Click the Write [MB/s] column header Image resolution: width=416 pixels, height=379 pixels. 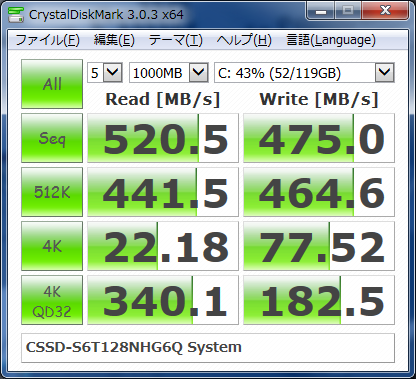[x=319, y=99]
